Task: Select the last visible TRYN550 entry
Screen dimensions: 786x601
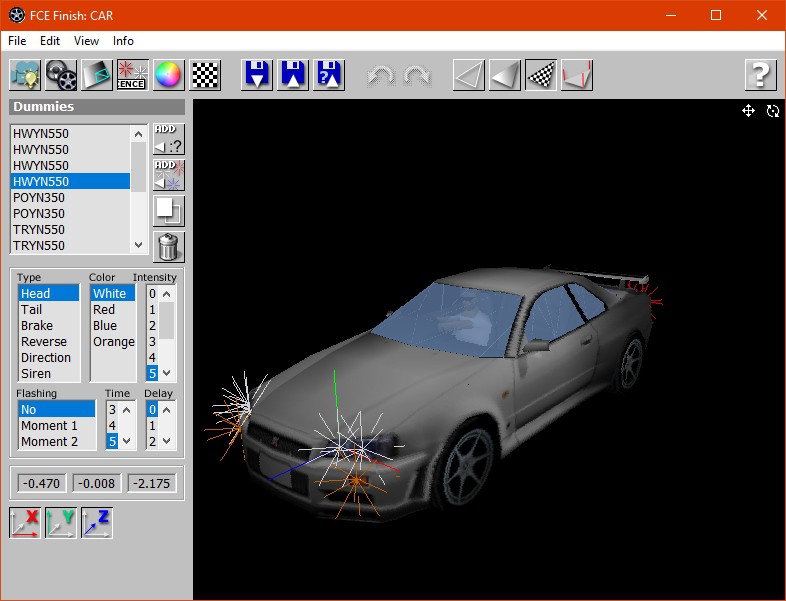Action: pyautogui.click(x=70, y=246)
